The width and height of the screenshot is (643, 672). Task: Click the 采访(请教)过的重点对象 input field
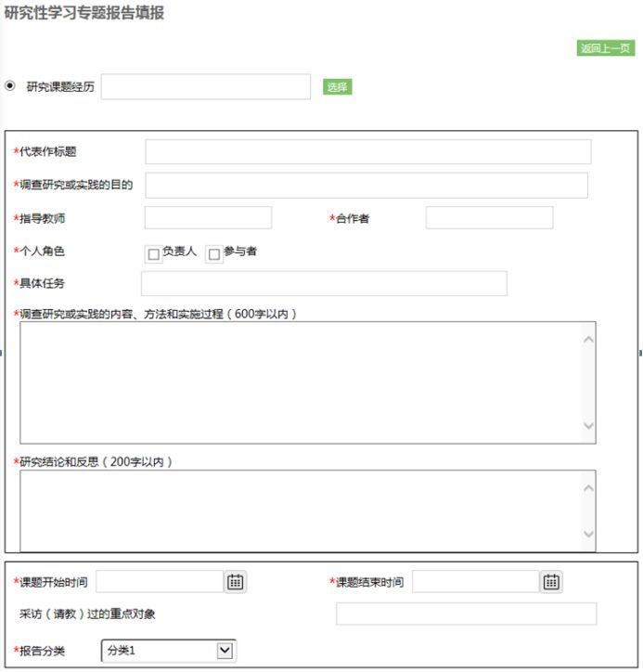pyautogui.click(x=466, y=614)
